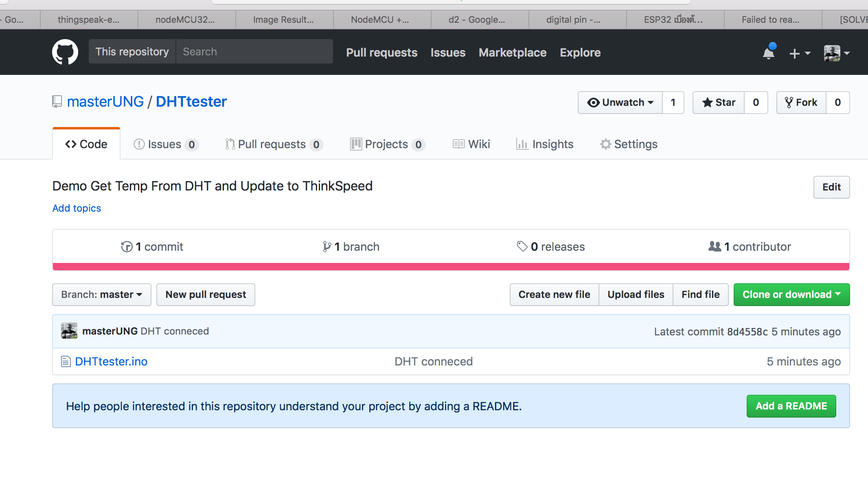View the 1 contributor link
This screenshot has width=868, height=477.
point(750,247)
